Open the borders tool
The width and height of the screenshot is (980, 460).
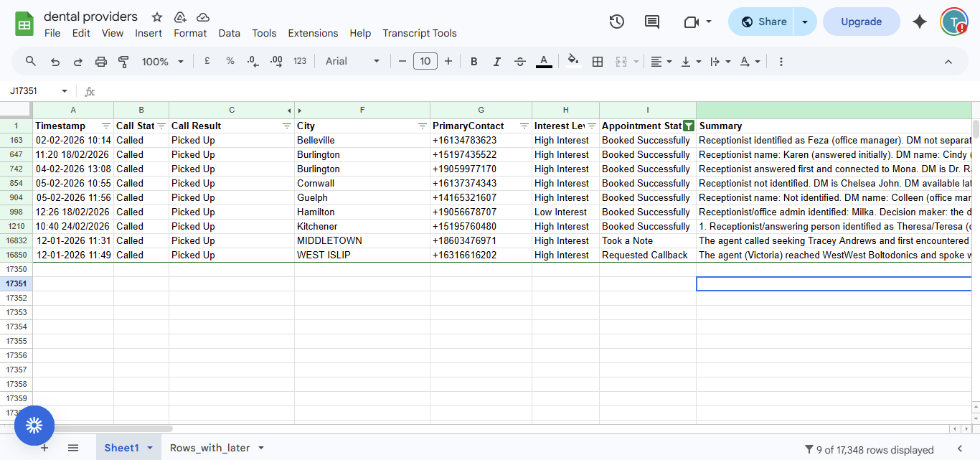point(597,62)
